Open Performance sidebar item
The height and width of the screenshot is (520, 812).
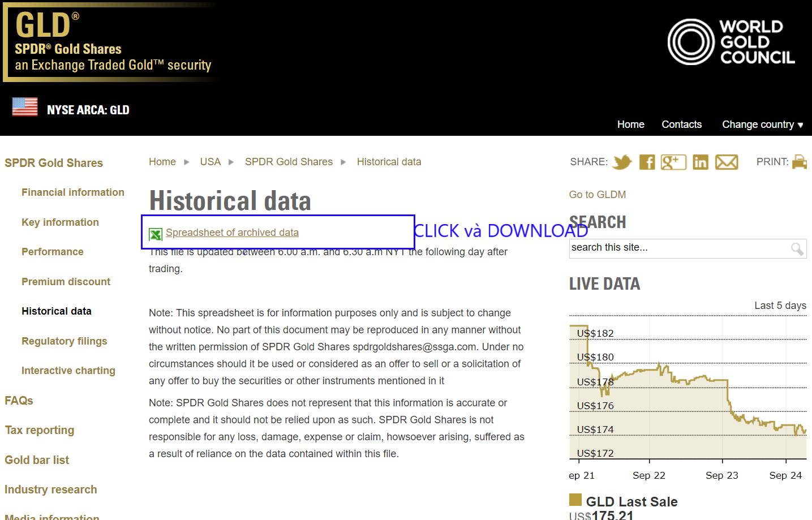point(53,252)
